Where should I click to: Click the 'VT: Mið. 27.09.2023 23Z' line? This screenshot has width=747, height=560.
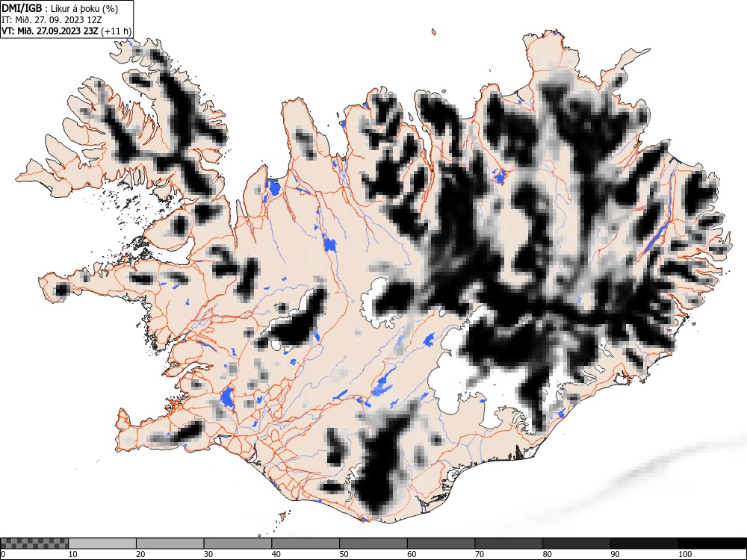pos(50,31)
